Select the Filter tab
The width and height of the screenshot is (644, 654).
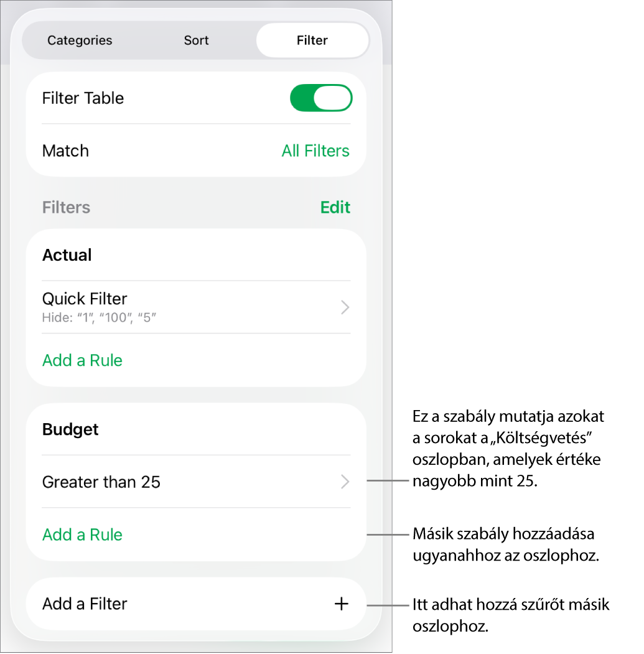pos(312,40)
